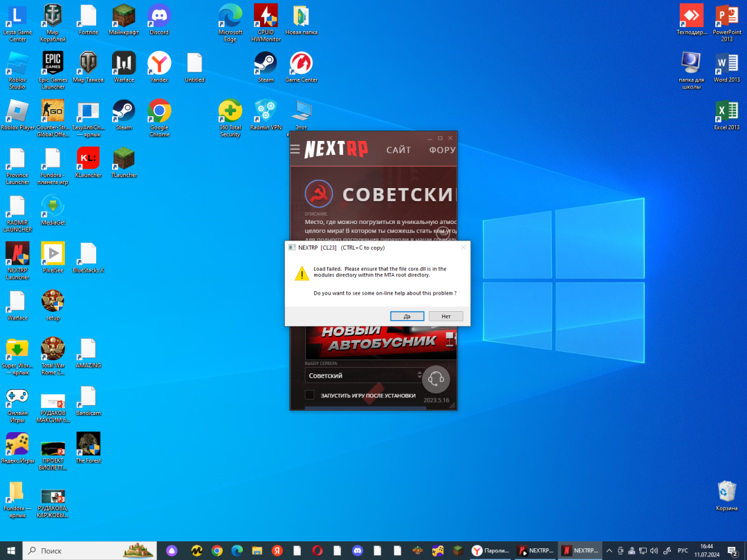747x560 pixels.
Task: Select Новая папка folder on desktop
Action: [x=301, y=19]
